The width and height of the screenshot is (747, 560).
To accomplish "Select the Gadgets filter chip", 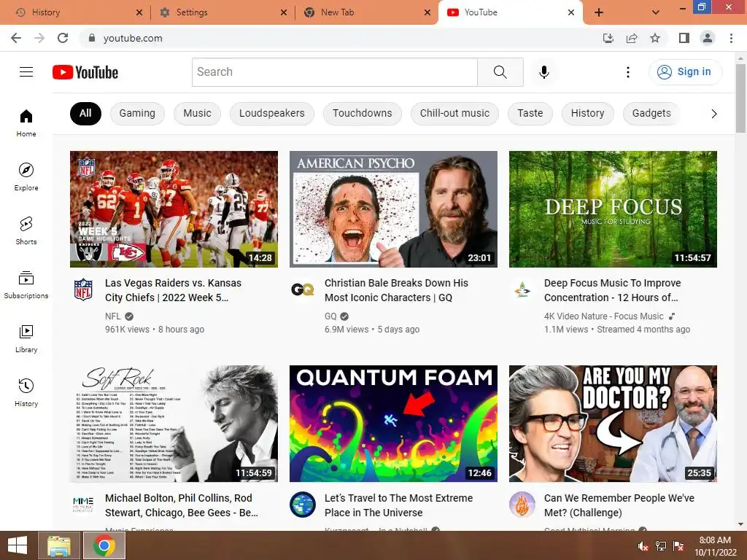I will coord(651,113).
